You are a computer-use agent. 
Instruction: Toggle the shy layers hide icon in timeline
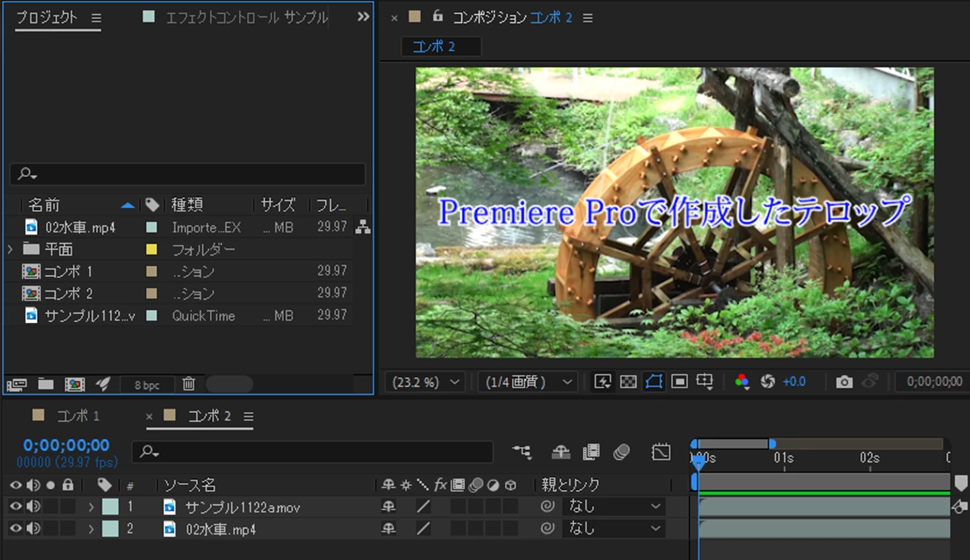pos(561,451)
